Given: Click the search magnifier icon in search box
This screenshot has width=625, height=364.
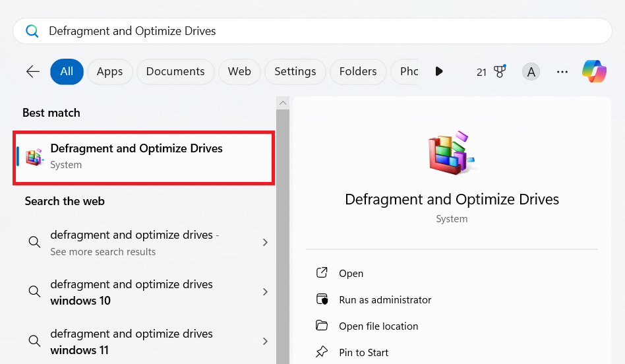Looking at the screenshot, I should point(32,31).
